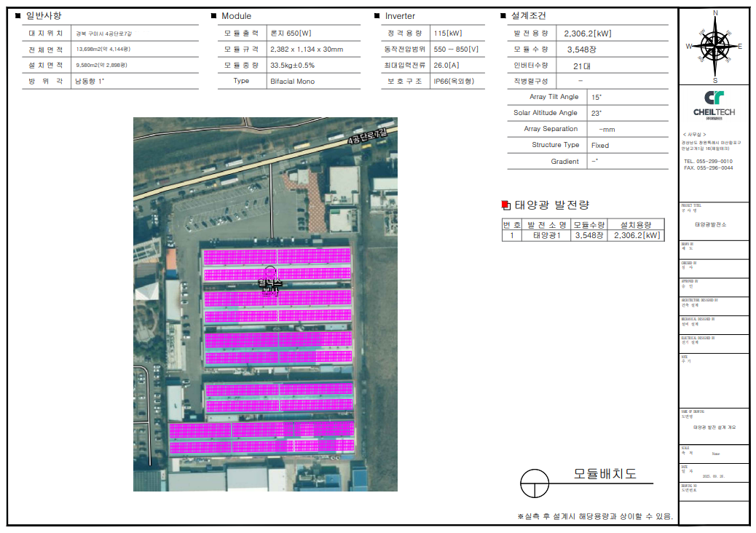Click the red square beside 태양광 발전량

click(506, 205)
